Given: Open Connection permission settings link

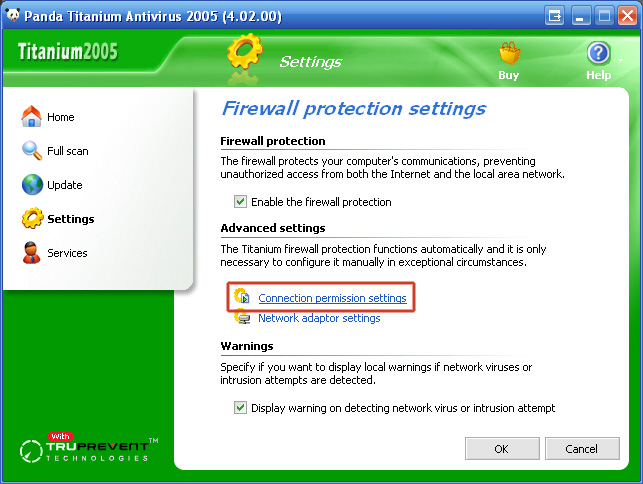Looking at the screenshot, I should tap(332, 298).
